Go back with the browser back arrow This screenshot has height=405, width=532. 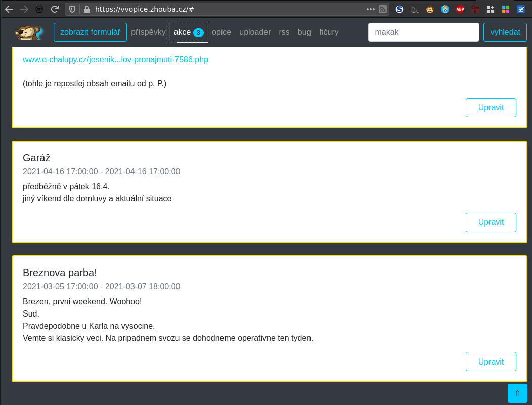9,9
